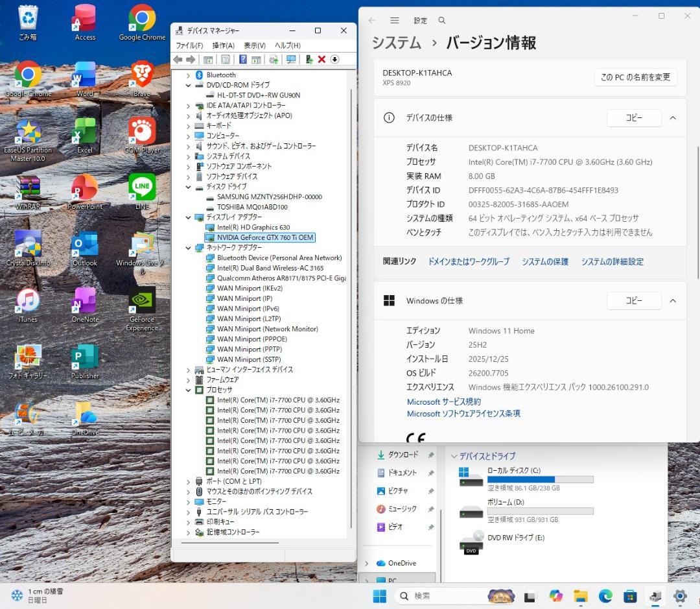This screenshot has width=700, height=609.
Task: Open the Brave browser desktop icon
Action: [142, 79]
